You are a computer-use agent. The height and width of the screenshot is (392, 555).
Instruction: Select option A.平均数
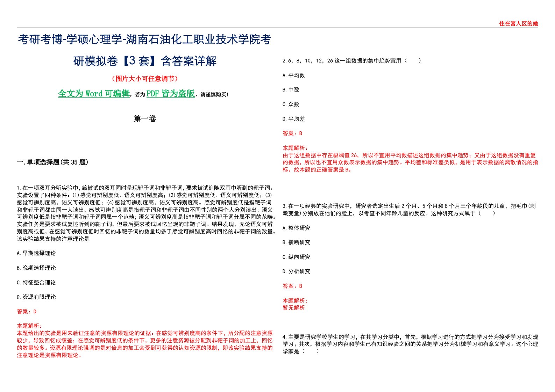[x=294, y=75]
